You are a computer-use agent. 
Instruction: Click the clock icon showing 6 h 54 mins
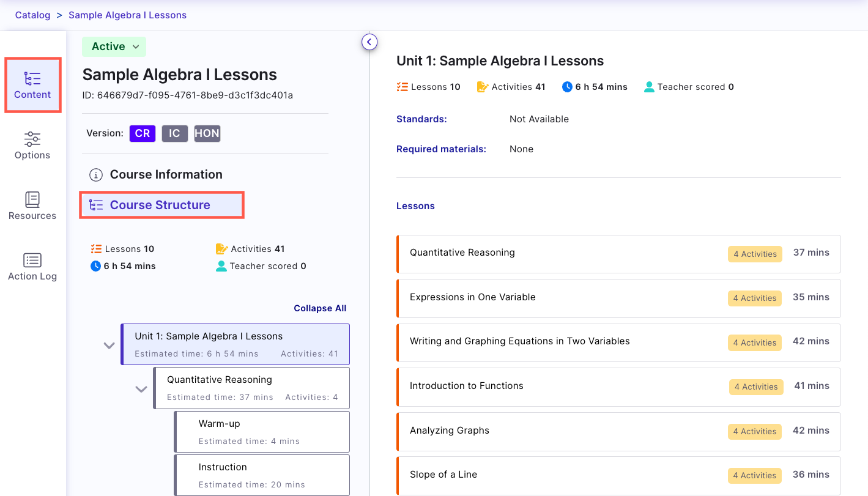[x=97, y=266]
